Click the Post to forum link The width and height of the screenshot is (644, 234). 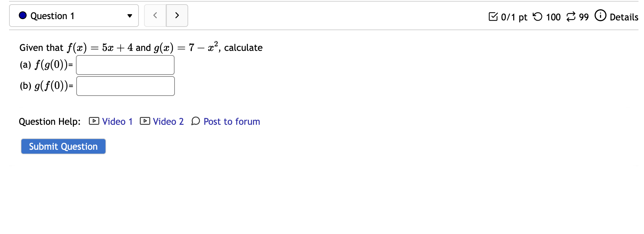[x=231, y=121]
